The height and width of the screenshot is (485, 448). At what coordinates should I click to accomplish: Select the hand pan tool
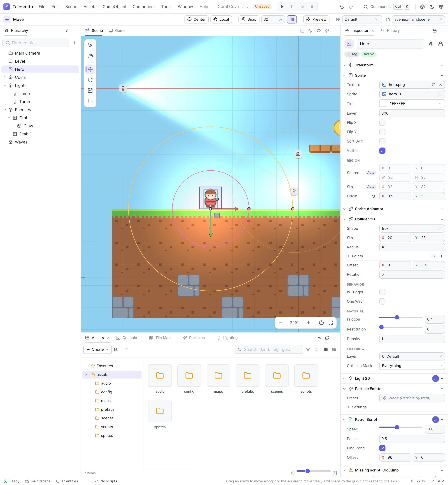click(x=90, y=56)
